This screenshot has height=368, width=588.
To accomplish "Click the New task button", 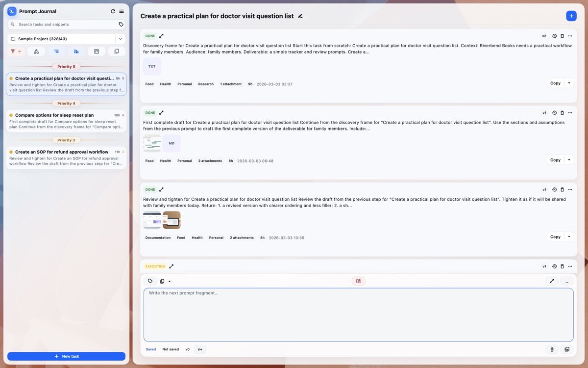I will pos(66,356).
